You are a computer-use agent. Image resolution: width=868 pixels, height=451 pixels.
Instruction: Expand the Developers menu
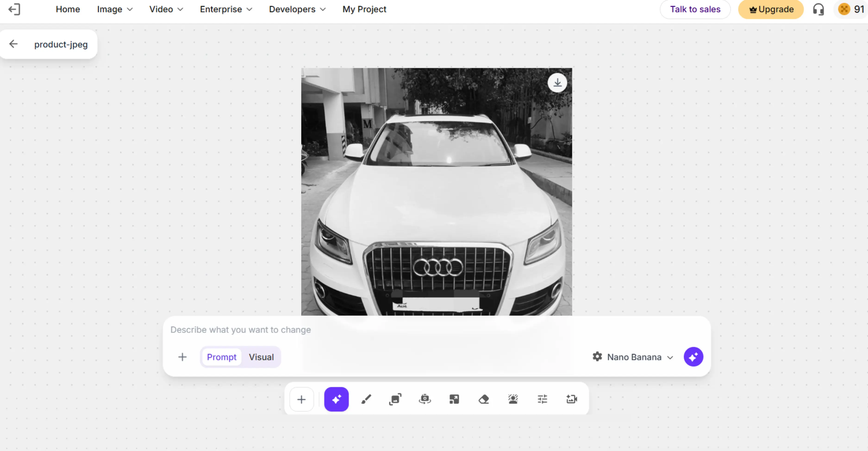click(x=297, y=9)
